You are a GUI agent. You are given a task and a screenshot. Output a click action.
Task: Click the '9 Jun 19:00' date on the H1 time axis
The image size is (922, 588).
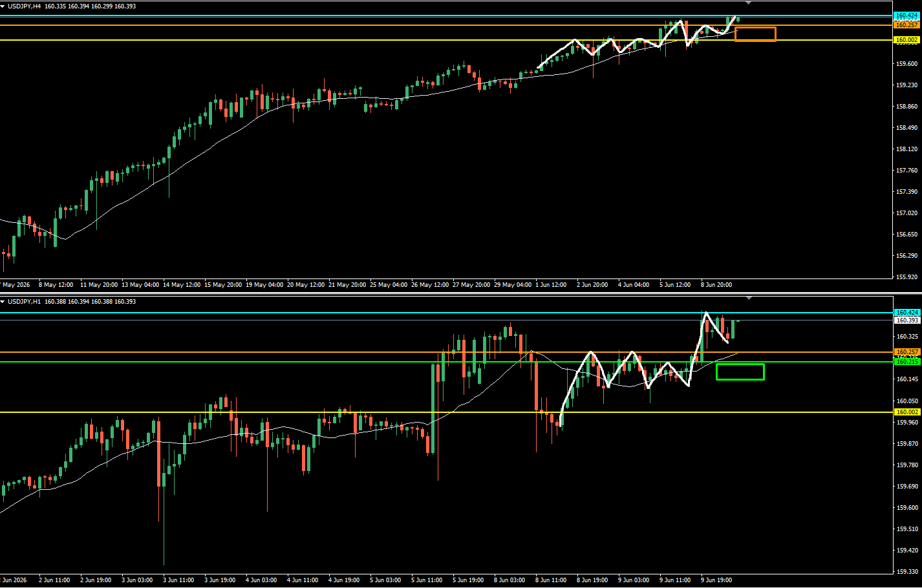pos(716,580)
